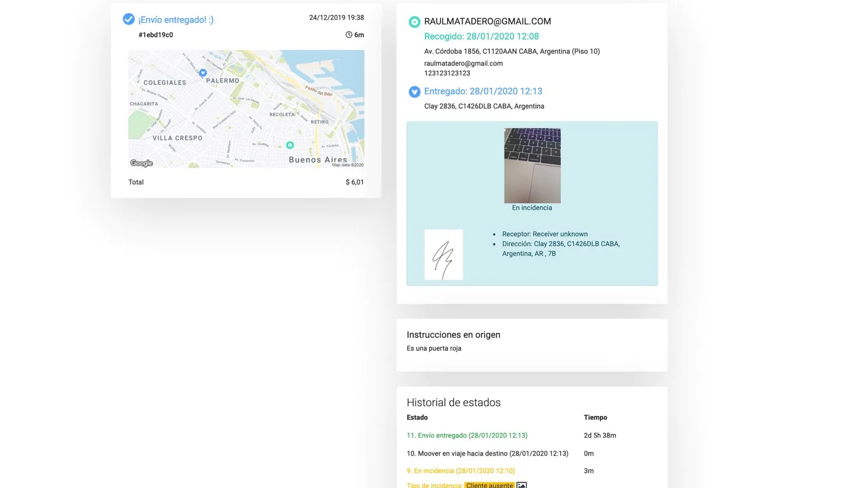Click the Buenos Aires label on the map
Screen dimensions: 868x488
[318, 159]
